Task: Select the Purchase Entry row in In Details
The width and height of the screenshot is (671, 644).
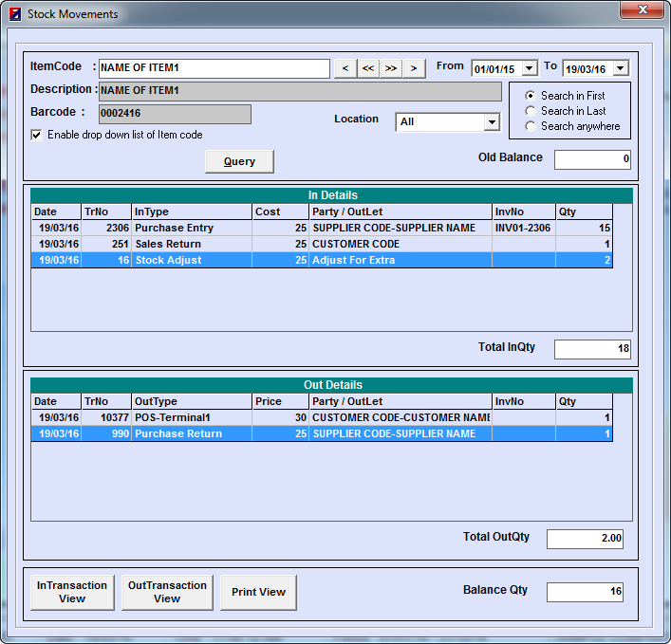Action: [174, 229]
